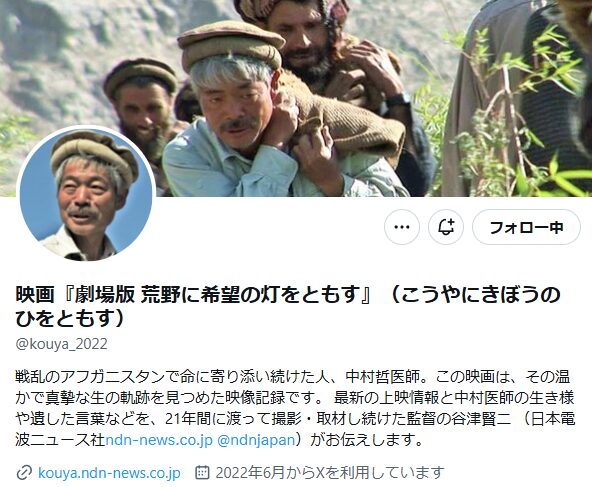592x487 pixels.
Task: Click the chain link icon beside website
Action: (x=24, y=473)
